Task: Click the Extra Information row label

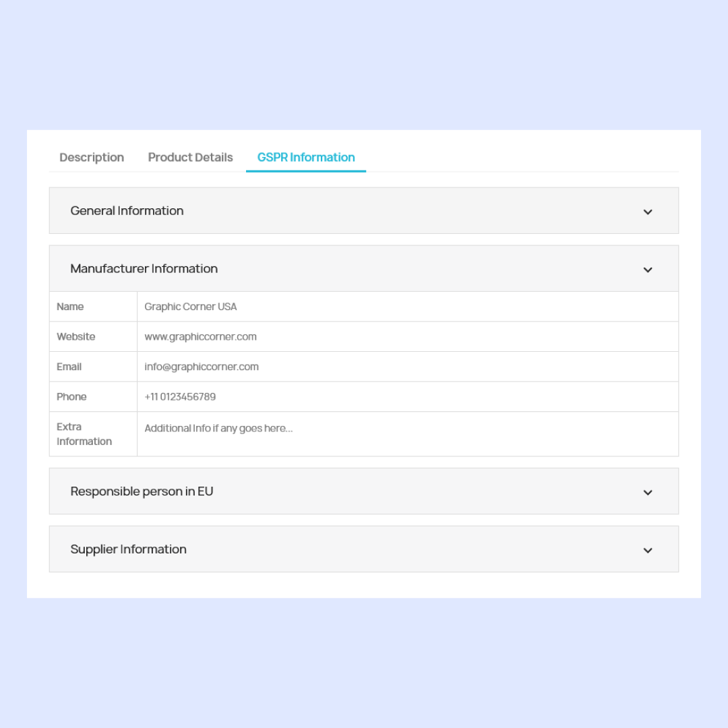Action: click(x=84, y=434)
